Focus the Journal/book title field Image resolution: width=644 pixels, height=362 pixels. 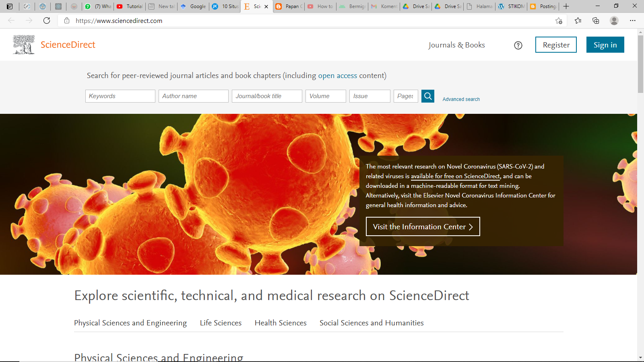(x=267, y=96)
